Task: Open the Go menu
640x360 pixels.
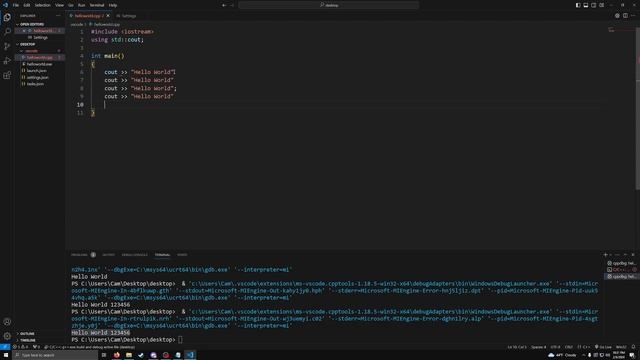Action: point(71,5)
